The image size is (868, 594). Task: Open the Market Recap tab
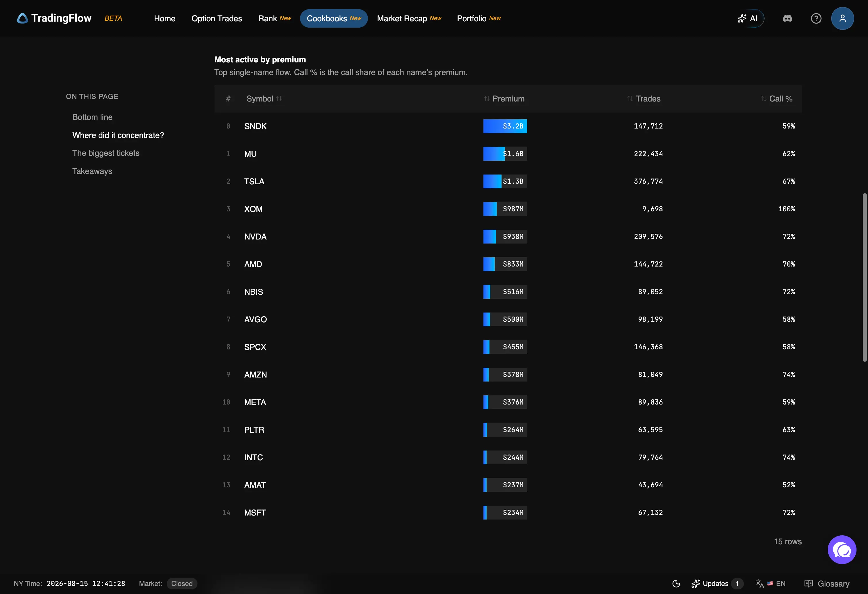click(x=409, y=18)
